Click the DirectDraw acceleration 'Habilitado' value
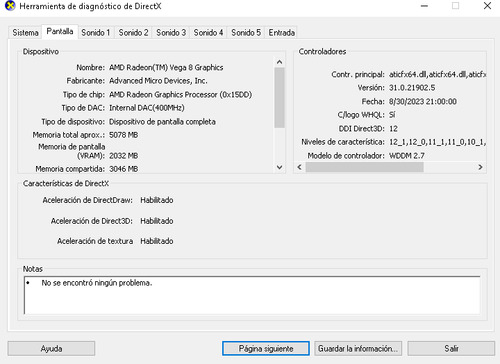 pos(157,200)
